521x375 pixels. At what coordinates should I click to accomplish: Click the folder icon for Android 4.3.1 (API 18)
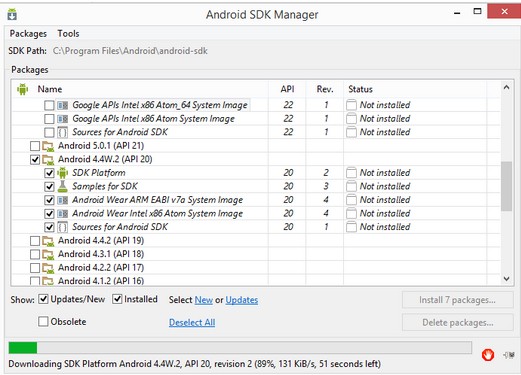tap(48, 254)
